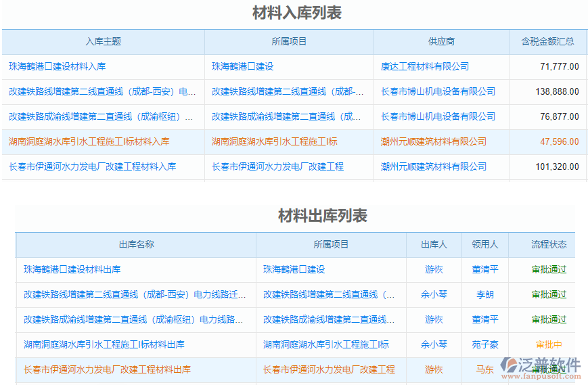Screen dimensions: 588x387
Task: Select amount 47,596.00
Action: 559,142
